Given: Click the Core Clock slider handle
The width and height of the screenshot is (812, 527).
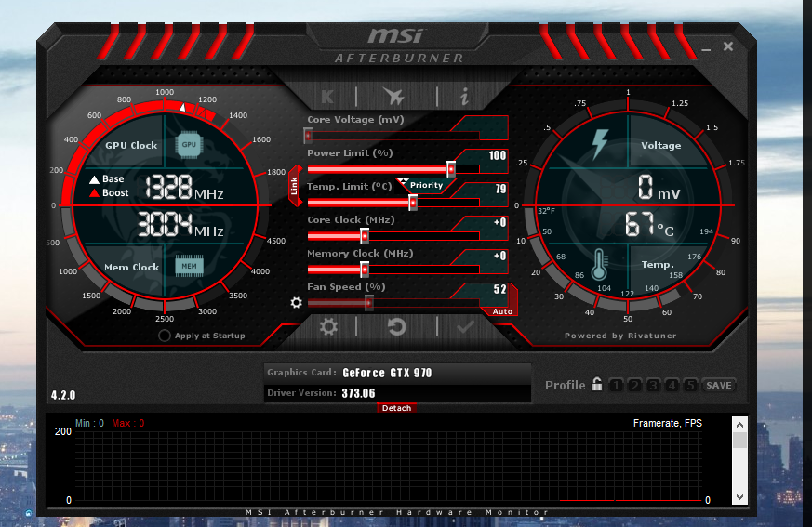Looking at the screenshot, I should tap(365, 236).
